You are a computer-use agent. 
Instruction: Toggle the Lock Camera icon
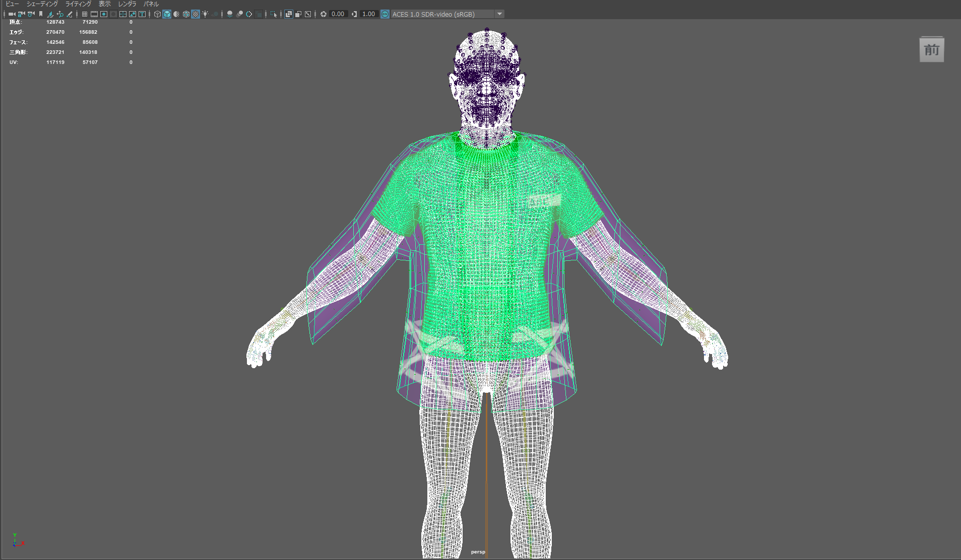click(21, 14)
